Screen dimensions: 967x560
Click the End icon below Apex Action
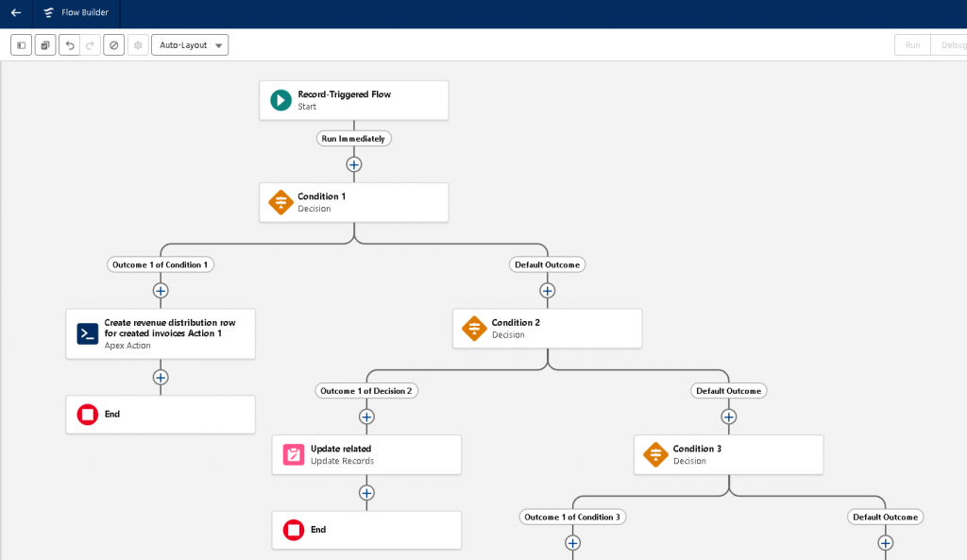tap(88, 415)
